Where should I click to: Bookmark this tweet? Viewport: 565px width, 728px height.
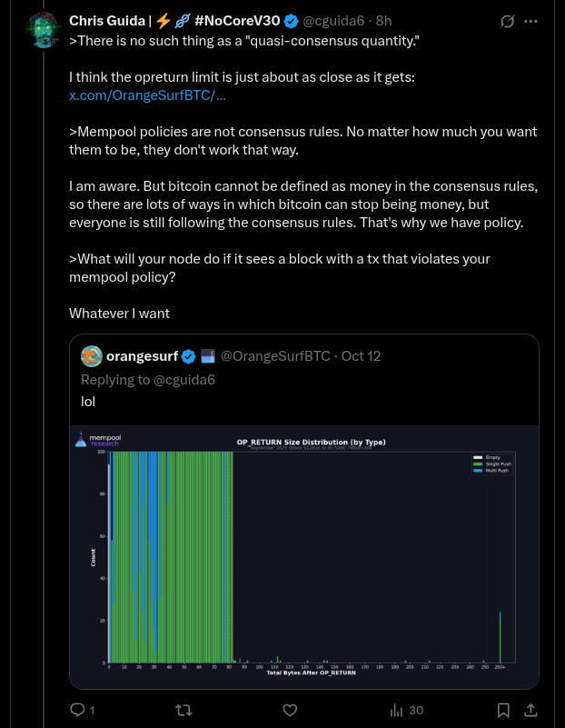pyautogui.click(x=503, y=710)
